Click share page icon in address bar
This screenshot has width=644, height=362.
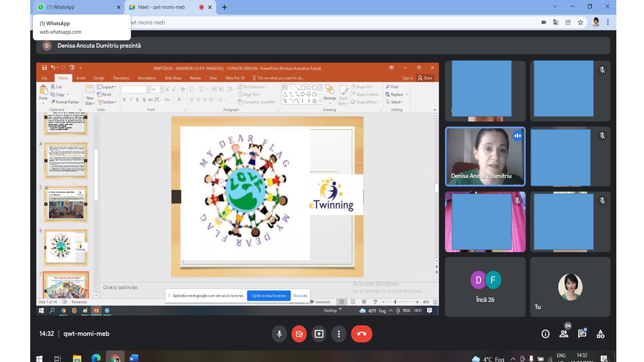pos(568,22)
